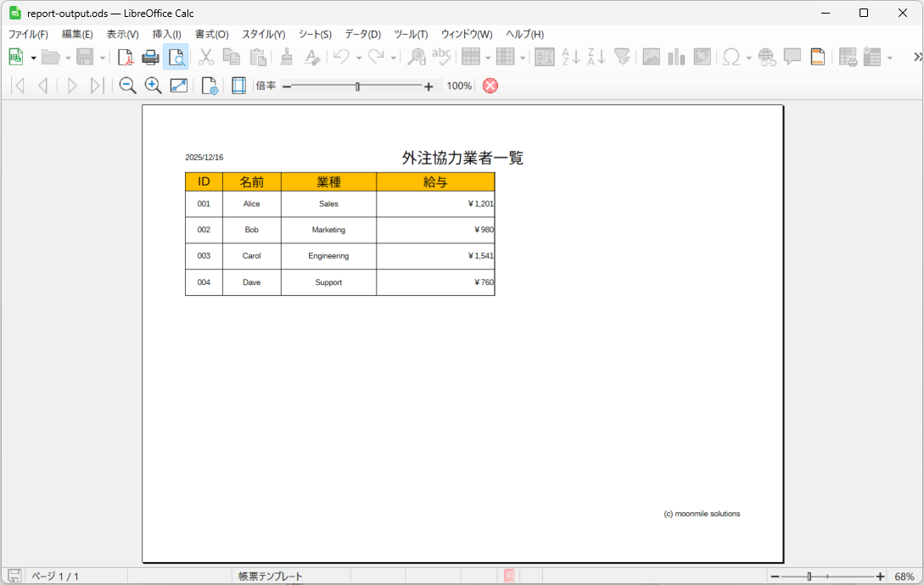
Task: Click the 68% zoom level in status bar
Action: pyautogui.click(x=904, y=577)
